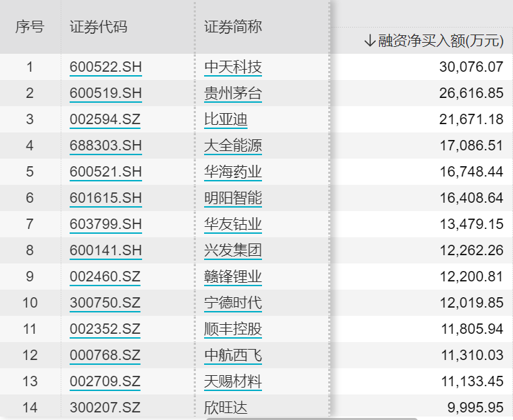Open 贵州茅台 stock name link

click(233, 93)
